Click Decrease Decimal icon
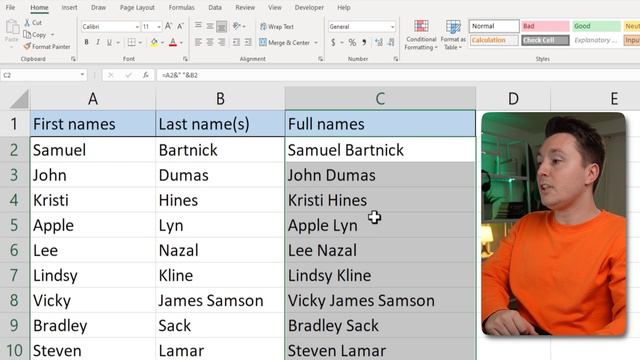The height and width of the screenshot is (360, 640). pos(391,42)
